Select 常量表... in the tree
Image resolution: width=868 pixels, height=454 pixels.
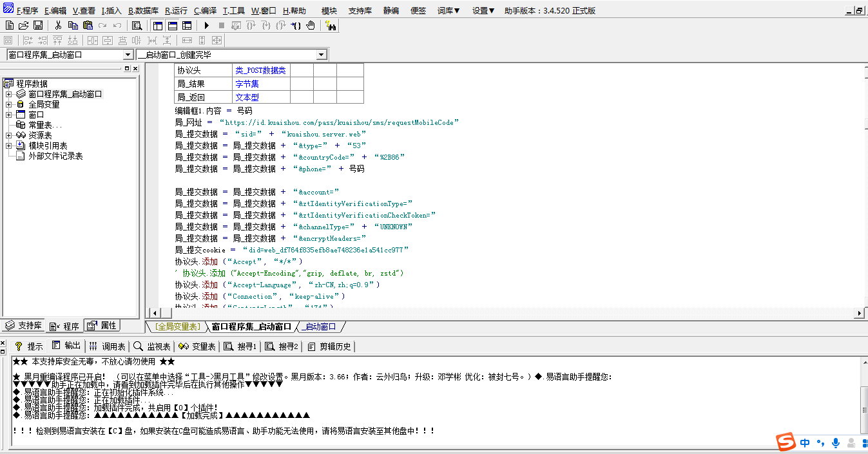coord(45,125)
